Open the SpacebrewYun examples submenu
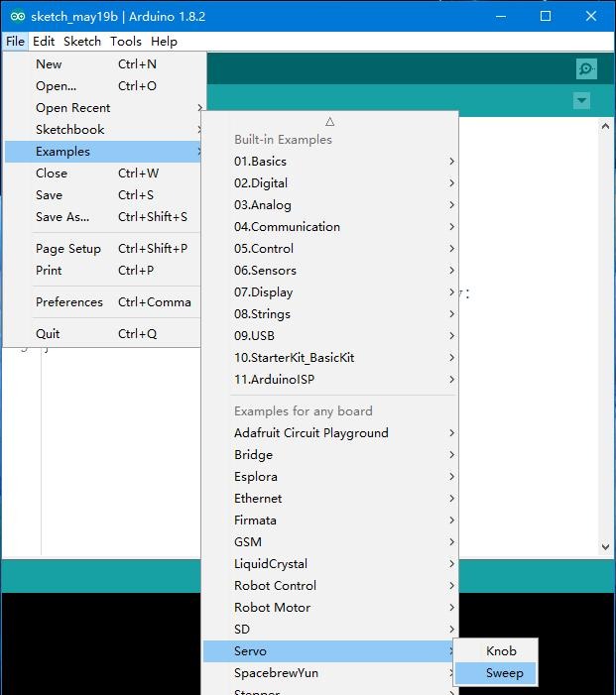The width and height of the screenshot is (616, 695). (330, 673)
